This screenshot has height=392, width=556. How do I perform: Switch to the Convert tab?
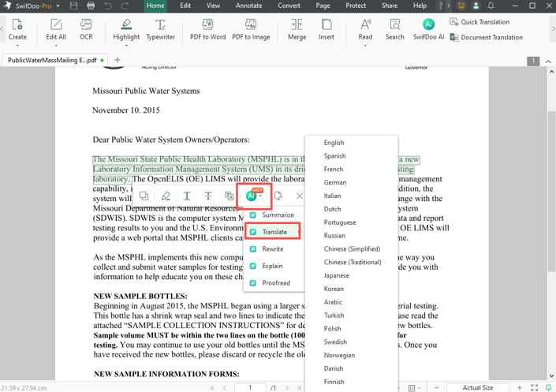289,6
